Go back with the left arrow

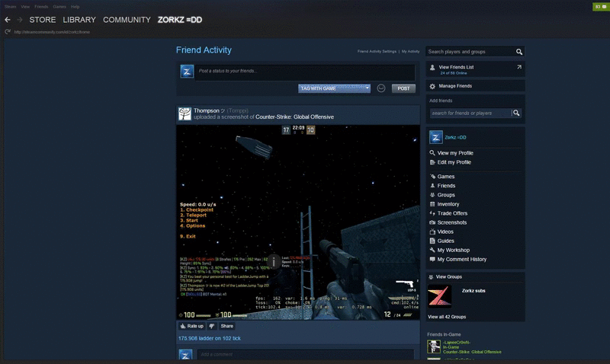pyautogui.click(x=8, y=20)
